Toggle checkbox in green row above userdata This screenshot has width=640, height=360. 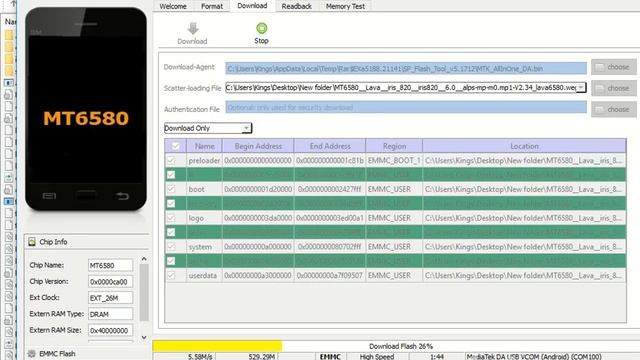point(171,261)
